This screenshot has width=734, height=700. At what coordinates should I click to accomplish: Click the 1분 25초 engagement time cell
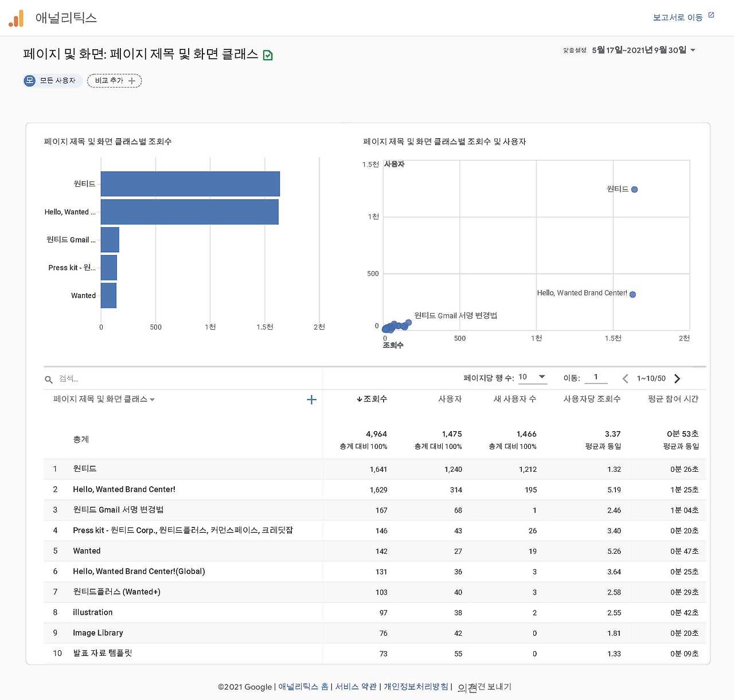pos(685,490)
